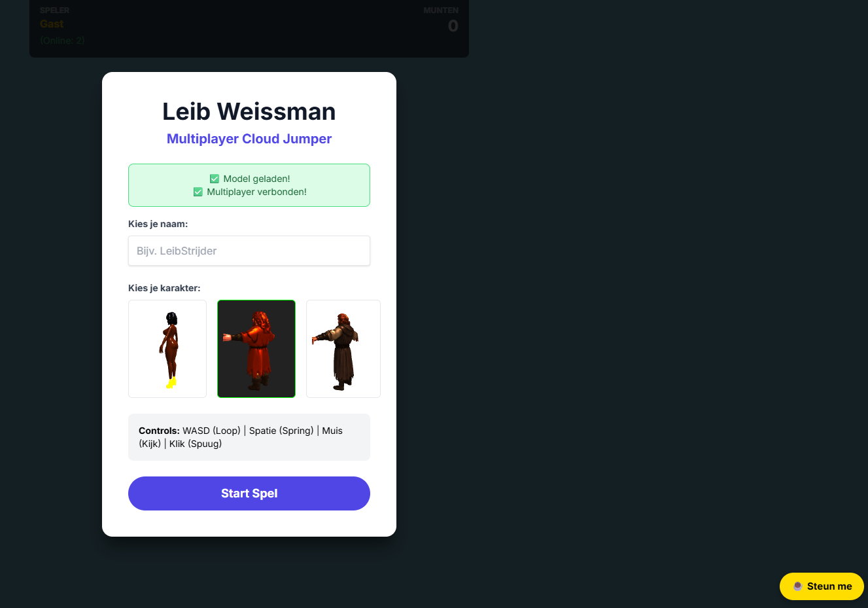Click the coffee cup icon in Steun me
Viewport: 868px width, 608px height.
click(798, 586)
